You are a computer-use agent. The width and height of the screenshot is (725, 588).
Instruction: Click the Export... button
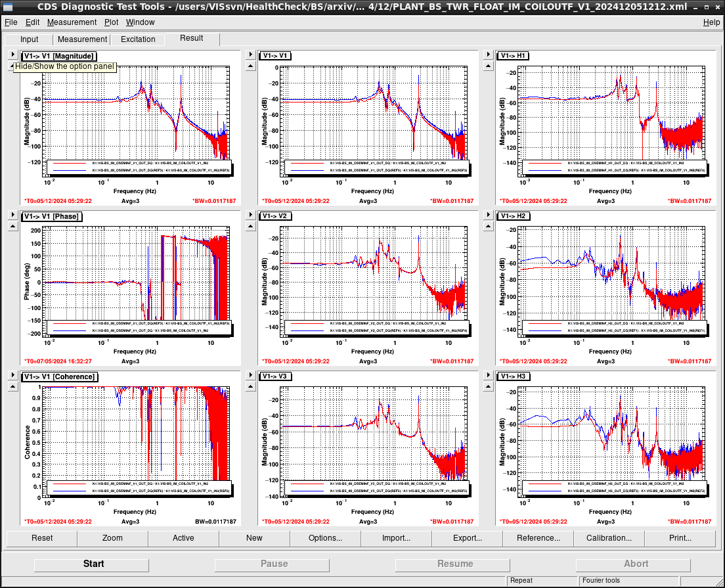point(467,538)
